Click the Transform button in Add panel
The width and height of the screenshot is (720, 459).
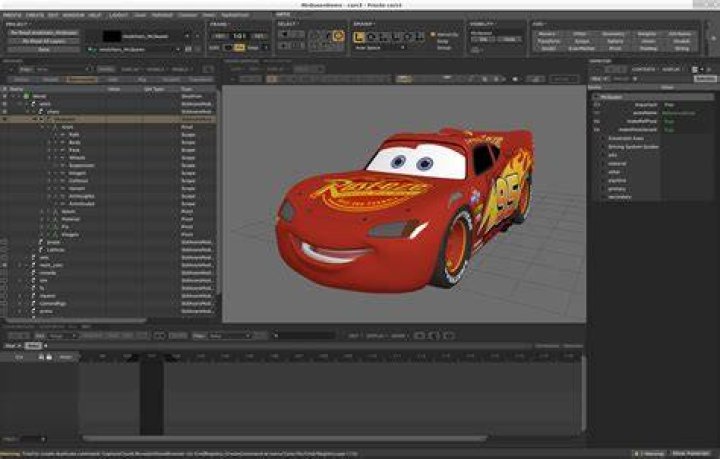(549, 41)
